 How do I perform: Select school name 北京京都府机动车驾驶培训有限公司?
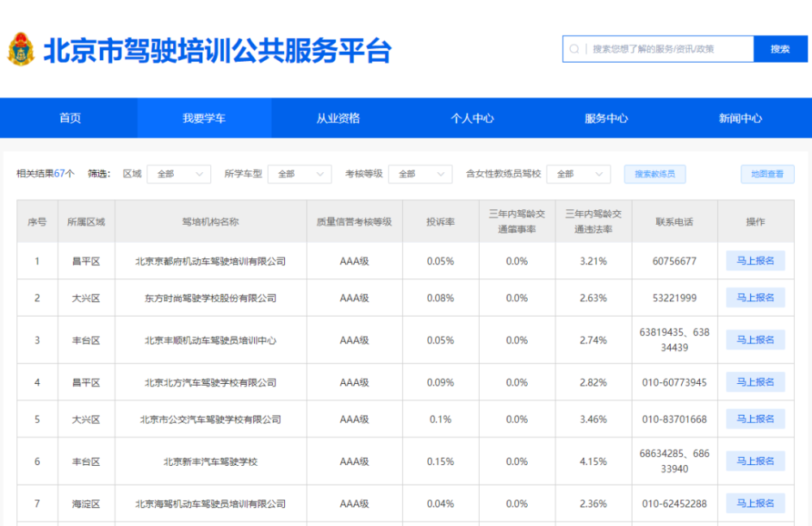click(210, 261)
